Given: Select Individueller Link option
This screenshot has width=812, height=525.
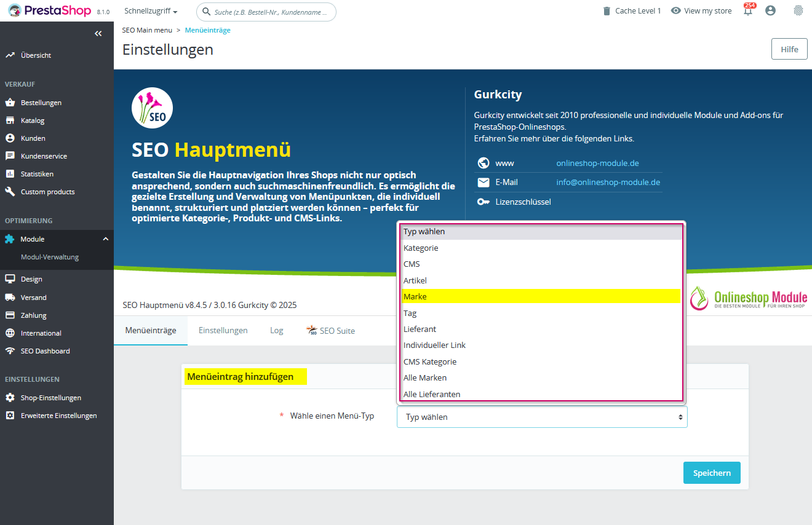Looking at the screenshot, I should point(541,345).
